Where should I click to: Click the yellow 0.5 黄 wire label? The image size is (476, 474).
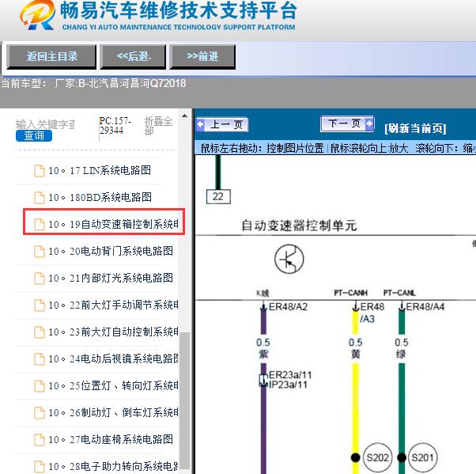pyautogui.click(x=355, y=348)
